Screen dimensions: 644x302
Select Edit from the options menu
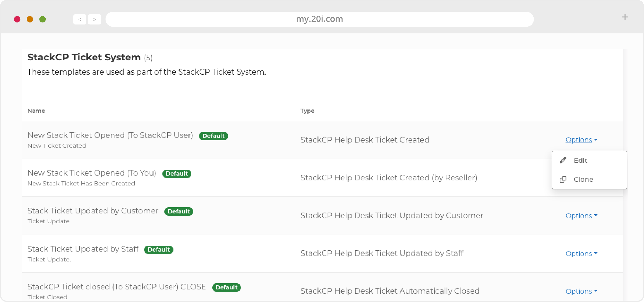(589, 160)
